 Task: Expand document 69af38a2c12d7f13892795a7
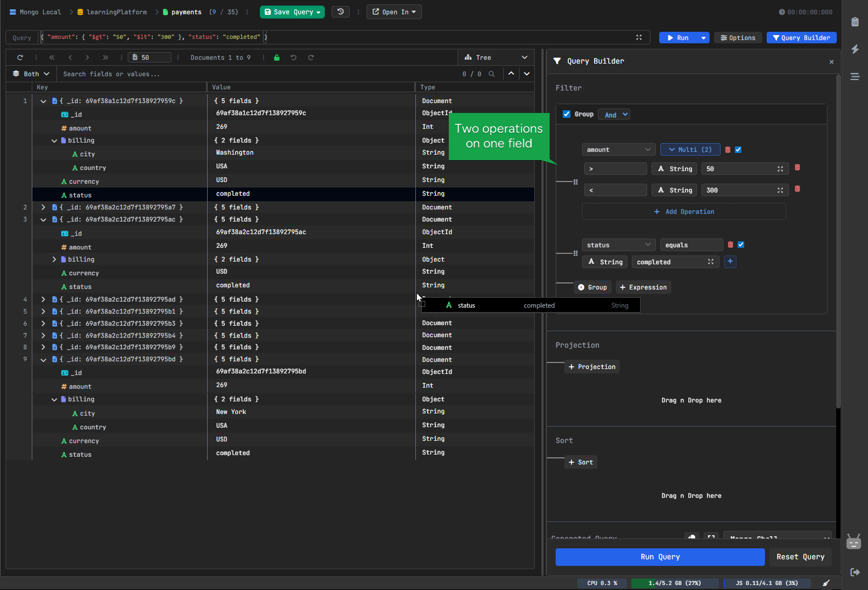(x=43, y=207)
